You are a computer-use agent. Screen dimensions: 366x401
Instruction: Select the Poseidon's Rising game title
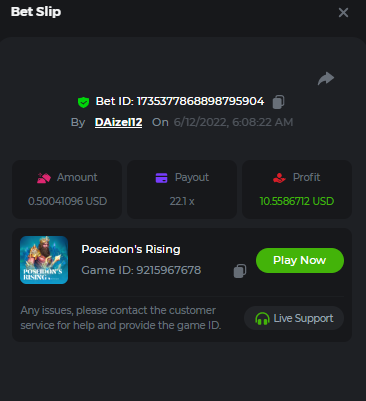pyautogui.click(x=131, y=249)
